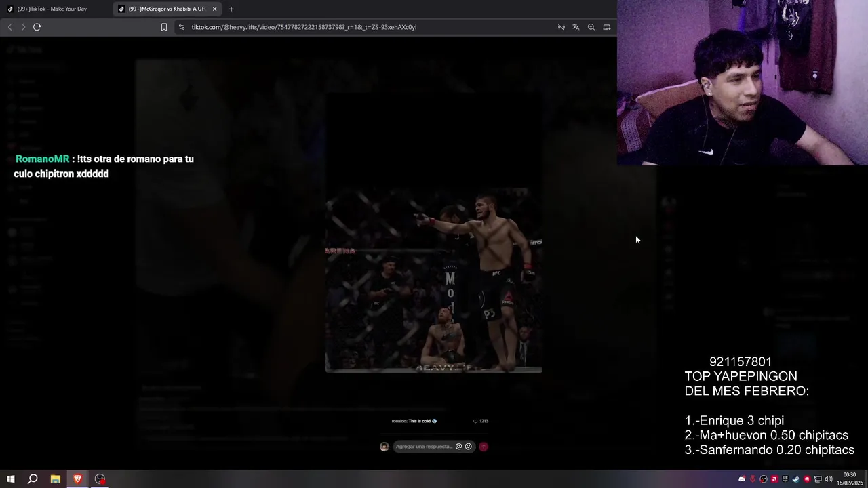Viewport: 868px width, 488px height.
Task: Go back to the previous page
Action: pyautogui.click(x=9, y=27)
